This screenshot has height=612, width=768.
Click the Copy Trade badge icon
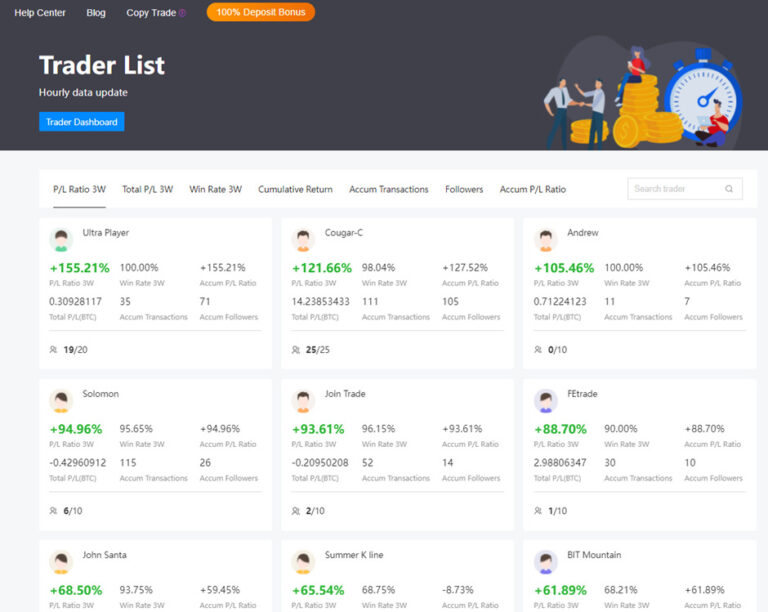pos(182,13)
